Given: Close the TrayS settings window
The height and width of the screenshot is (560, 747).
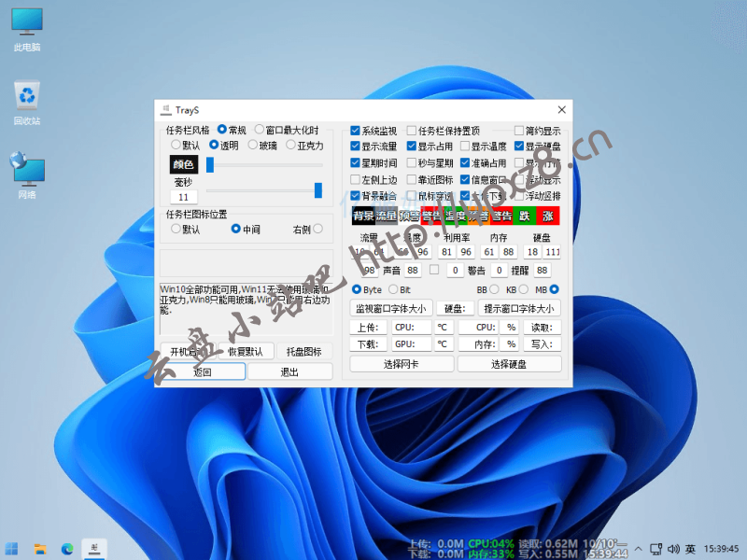Looking at the screenshot, I should 562,110.
